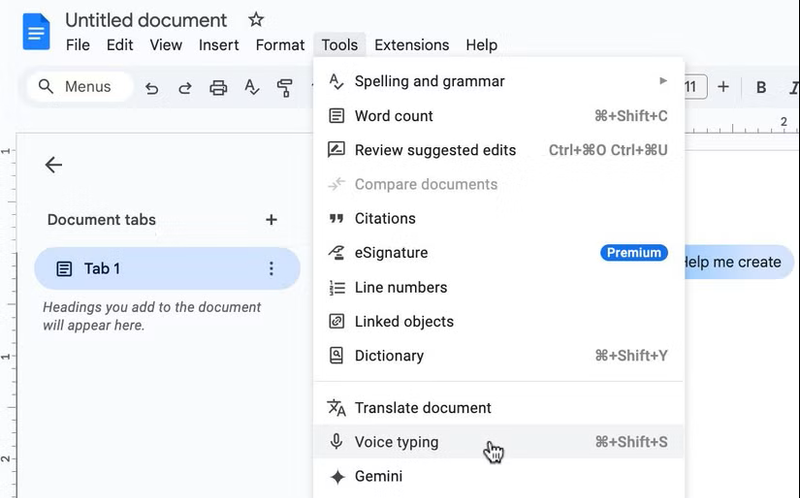
Task: Open the Menus search box
Action: click(80, 87)
